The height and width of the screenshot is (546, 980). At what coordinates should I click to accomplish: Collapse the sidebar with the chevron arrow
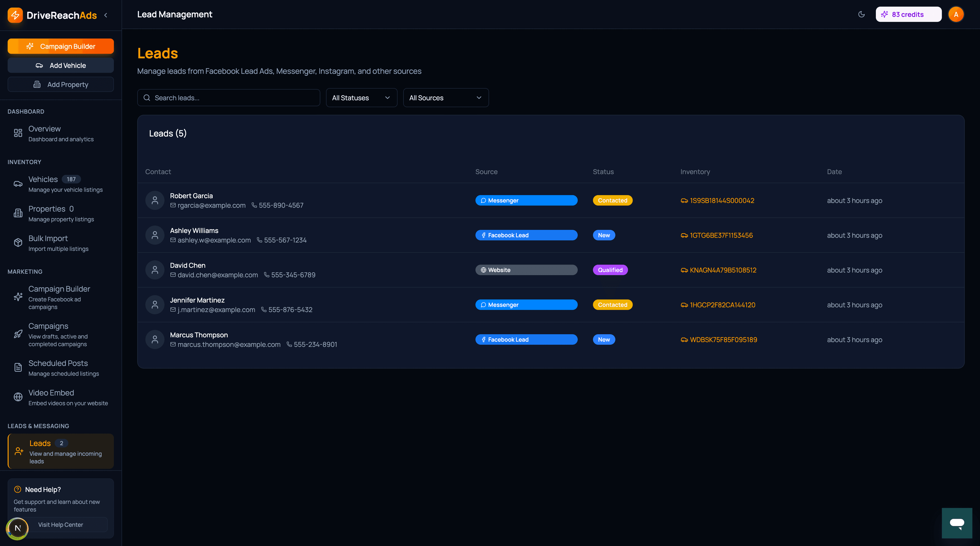pyautogui.click(x=106, y=15)
